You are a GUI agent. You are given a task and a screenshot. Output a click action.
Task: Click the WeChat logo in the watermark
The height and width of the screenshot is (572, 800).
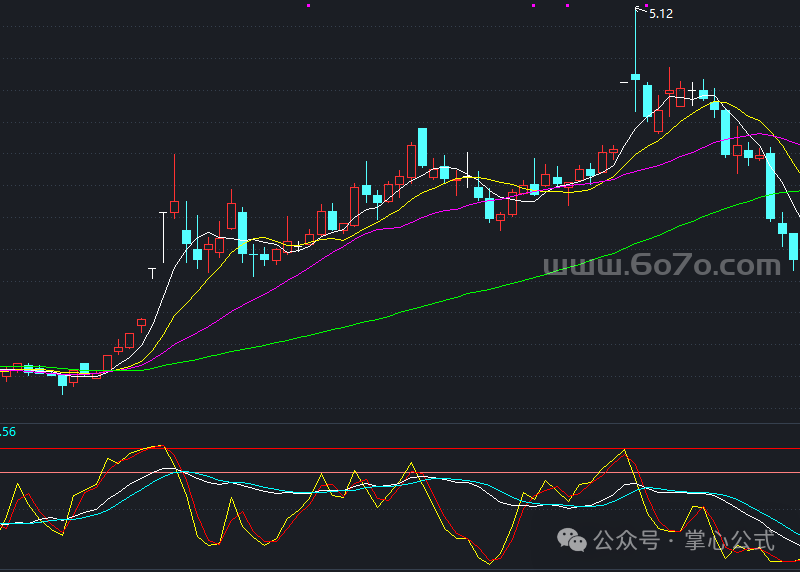click(x=573, y=541)
